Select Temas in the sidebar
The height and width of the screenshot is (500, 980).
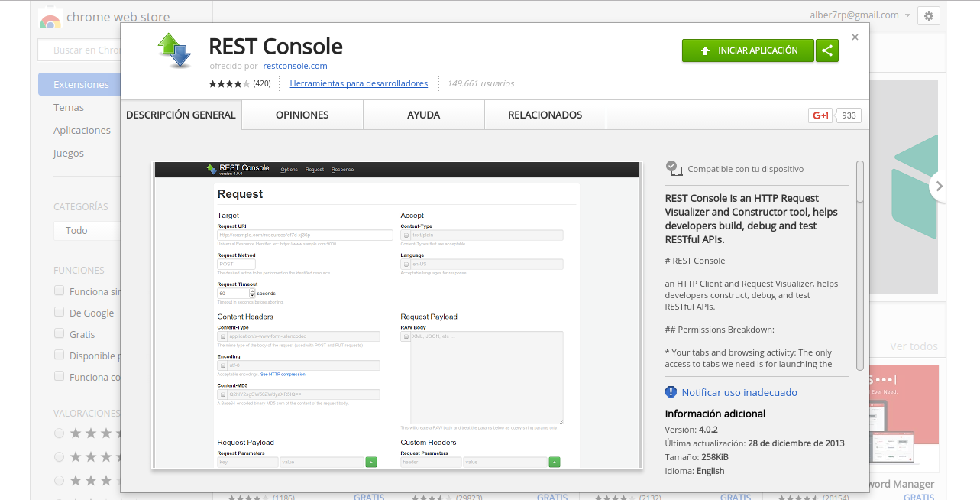click(x=69, y=107)
